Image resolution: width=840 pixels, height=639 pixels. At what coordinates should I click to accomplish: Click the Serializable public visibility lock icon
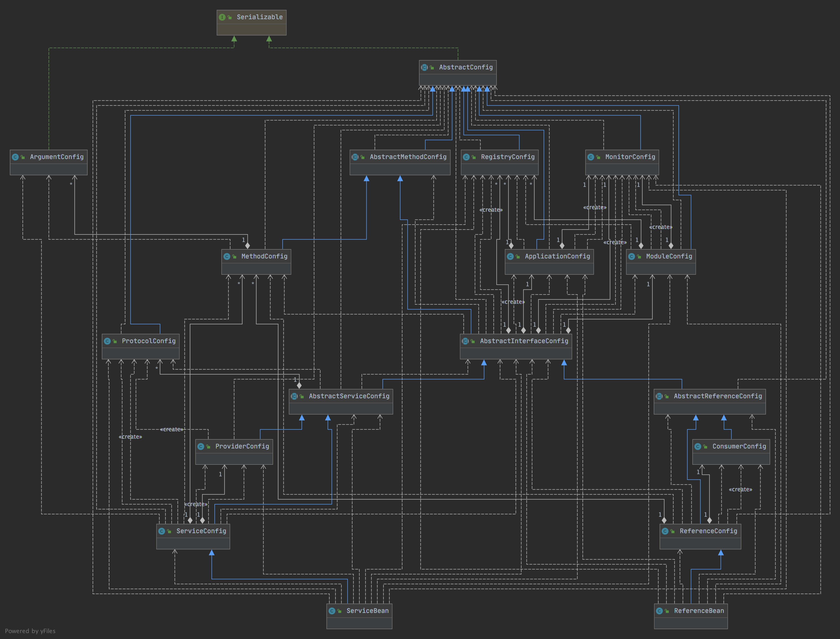pos(230,17)
